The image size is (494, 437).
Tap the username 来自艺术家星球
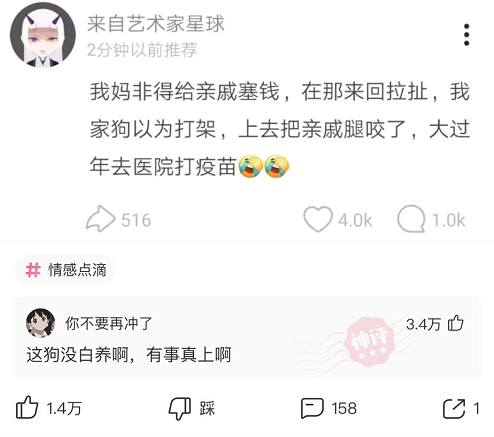[x=155, y=24]
